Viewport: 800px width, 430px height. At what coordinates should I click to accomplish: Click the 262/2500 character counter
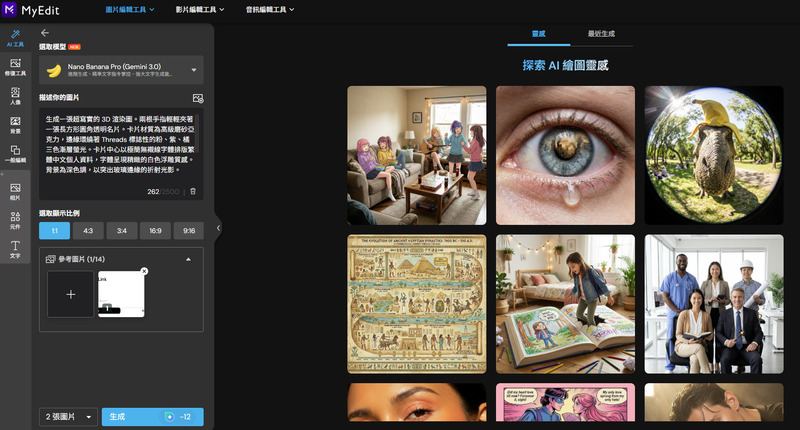coord(163,192)
